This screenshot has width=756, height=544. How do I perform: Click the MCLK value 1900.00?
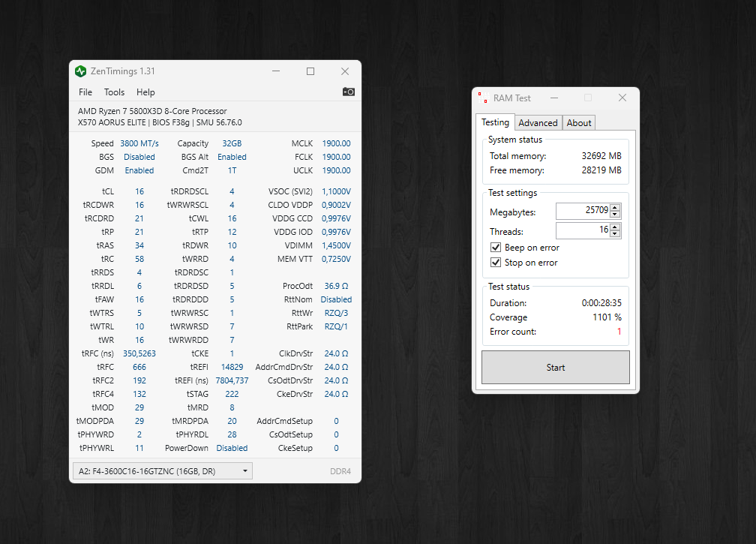pos(336,143)
